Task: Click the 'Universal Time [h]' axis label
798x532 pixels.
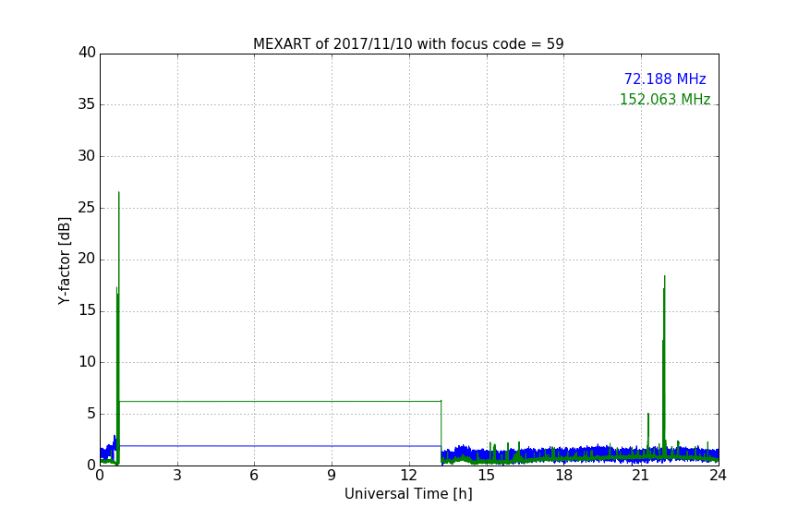Action: coord(408,494)
